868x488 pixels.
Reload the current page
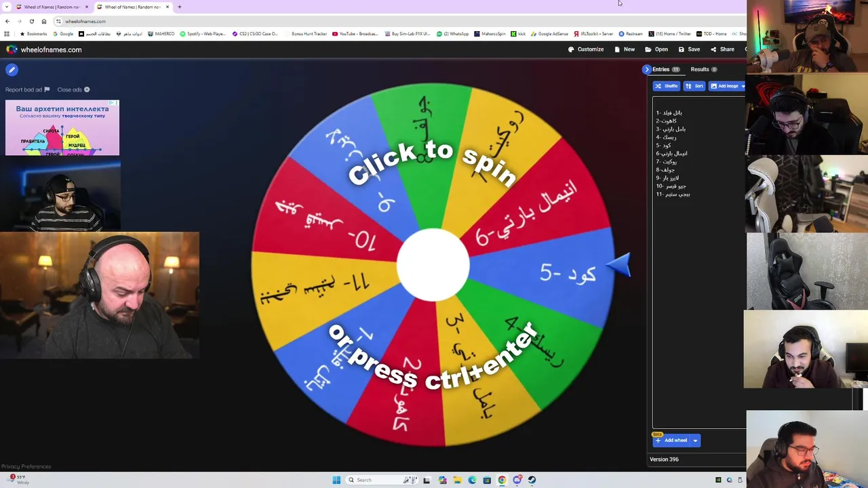pyautogui.click(x=31, y=22)
